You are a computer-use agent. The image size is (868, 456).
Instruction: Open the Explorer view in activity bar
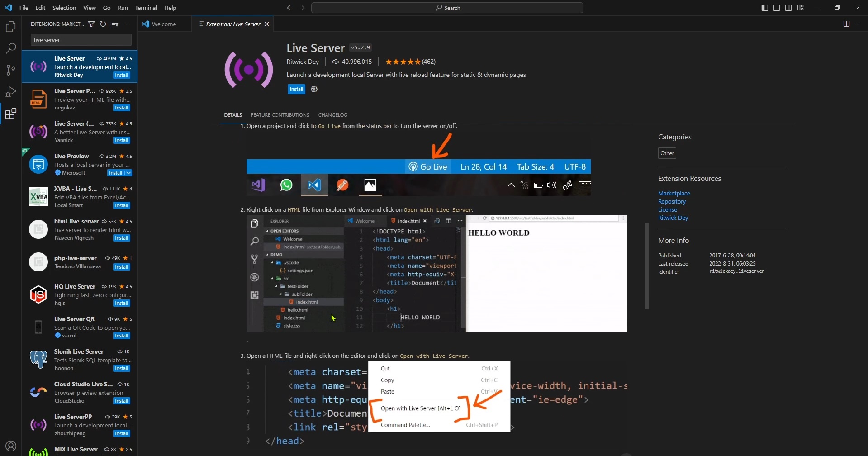(11, 27)
